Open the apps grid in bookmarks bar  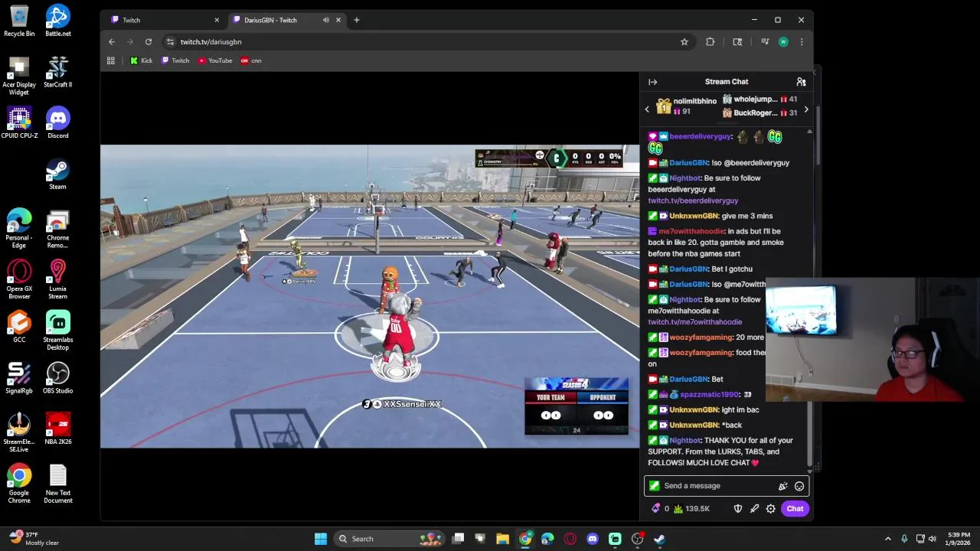[x=111, y=60]
